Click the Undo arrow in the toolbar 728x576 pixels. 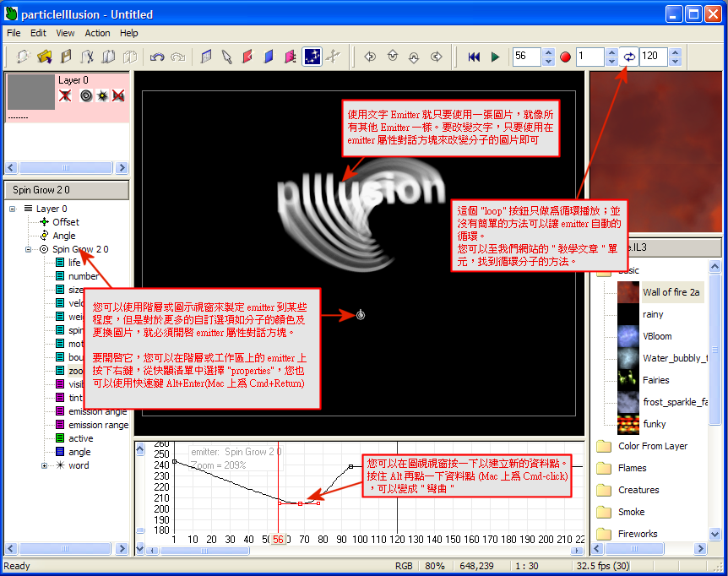click(x=157, y=57)
